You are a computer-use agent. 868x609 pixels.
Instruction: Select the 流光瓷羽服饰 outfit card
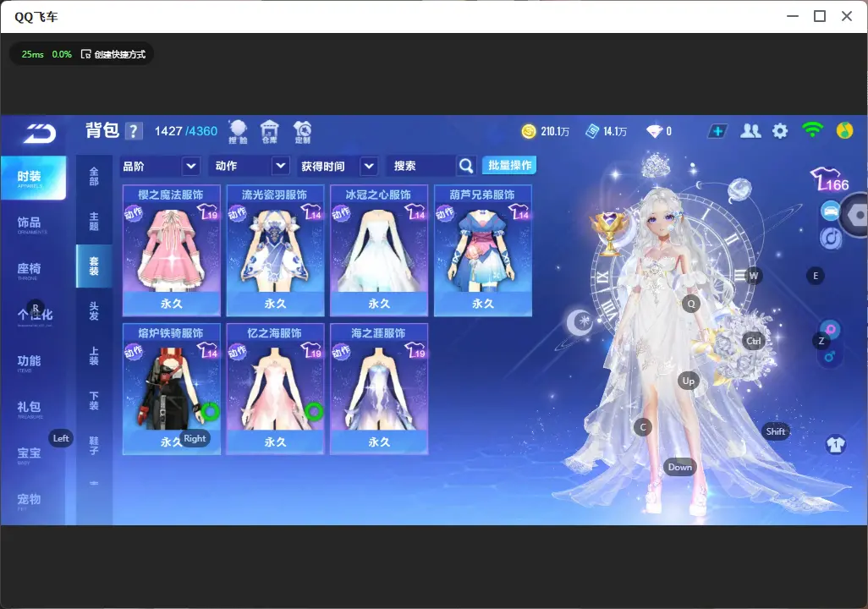[275, 251]
